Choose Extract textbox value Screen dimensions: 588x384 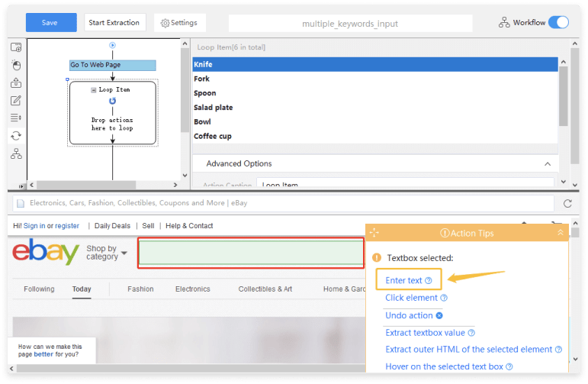[426, 333]
